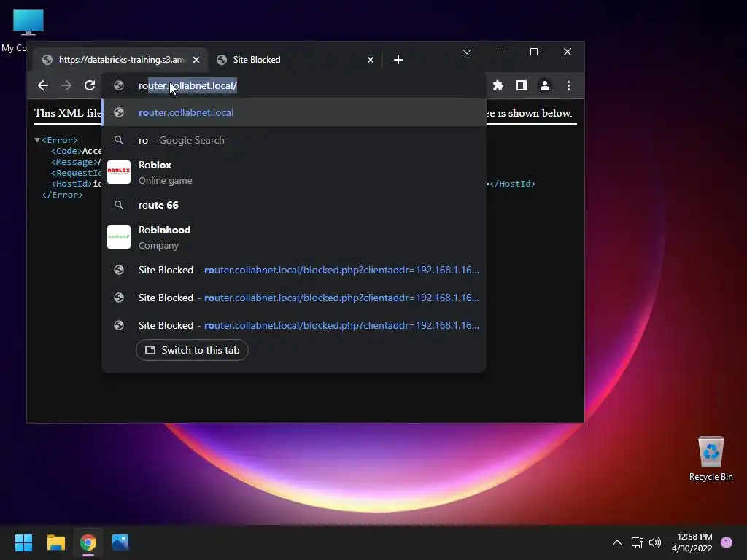This screenshot has height=560, width=747.
Task: Click 'Switch to this tab' button
Action: click(192, 350)
